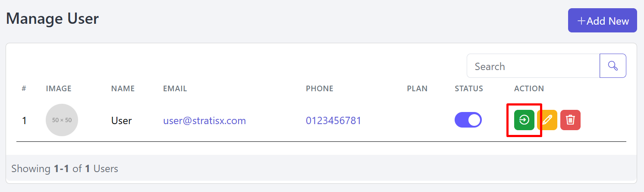The width and height of the screenshot is (644, 192).
Task: Focus the Search input field
Action: coord(533,66)
